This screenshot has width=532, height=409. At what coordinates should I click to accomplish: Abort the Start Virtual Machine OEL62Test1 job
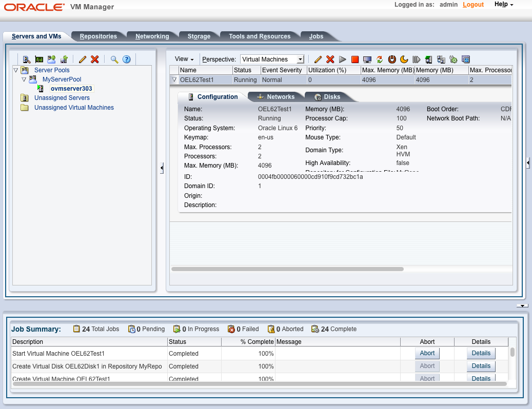click(427, 353)
